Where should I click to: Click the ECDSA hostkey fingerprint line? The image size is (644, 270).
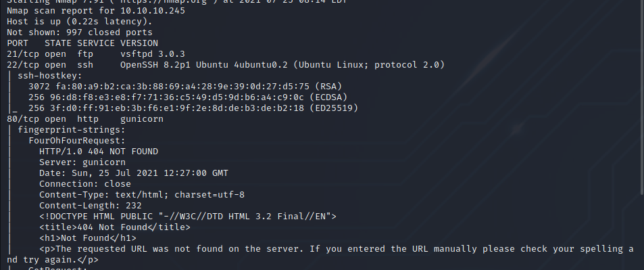[x=188, y=97]
